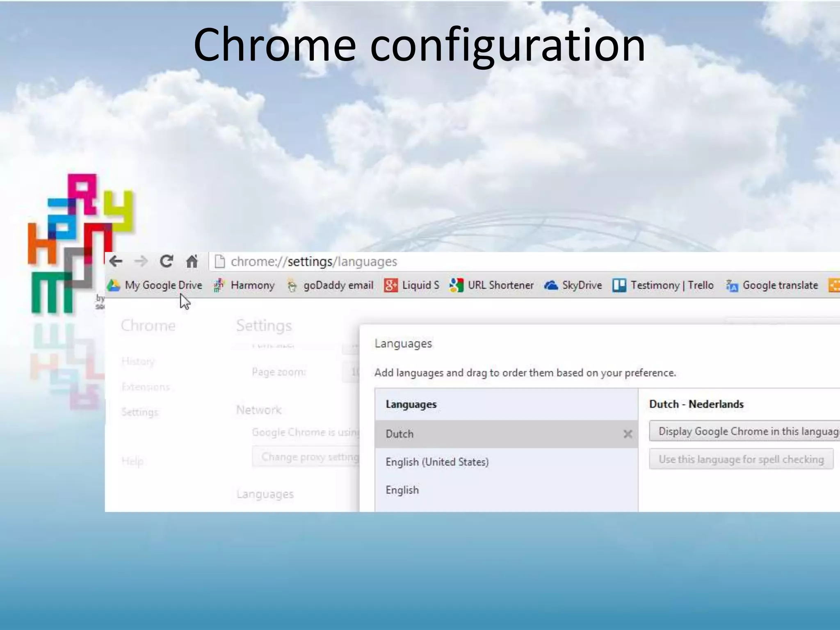Screen dimensions: 840x630
Task: Open the My Google Drive bookmark
Action: (155, 285)
